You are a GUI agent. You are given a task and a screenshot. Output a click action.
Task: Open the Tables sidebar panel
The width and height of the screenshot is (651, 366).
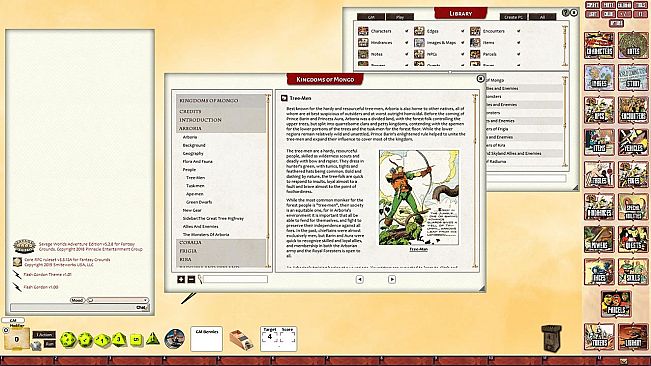(599, 175)
